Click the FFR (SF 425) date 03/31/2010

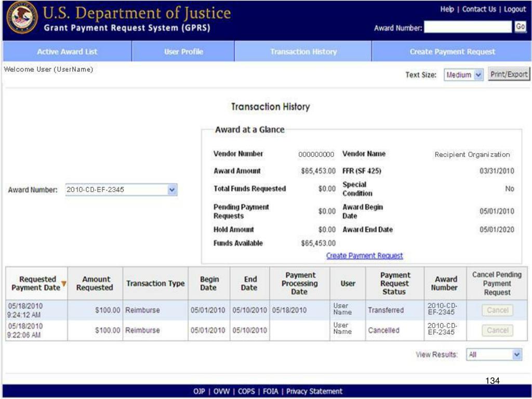click(497, 171)
